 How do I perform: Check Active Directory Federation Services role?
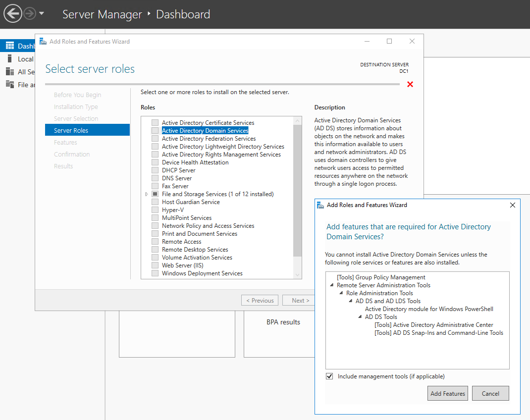(155, 138)
